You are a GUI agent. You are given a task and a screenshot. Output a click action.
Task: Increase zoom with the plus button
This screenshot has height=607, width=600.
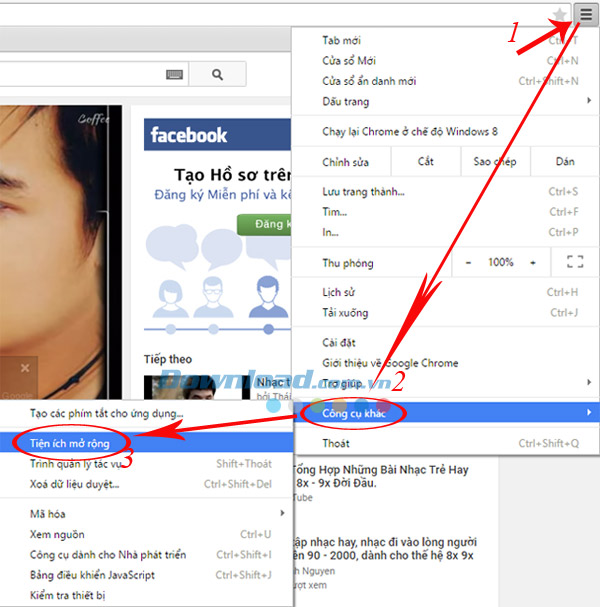(533, 263)
